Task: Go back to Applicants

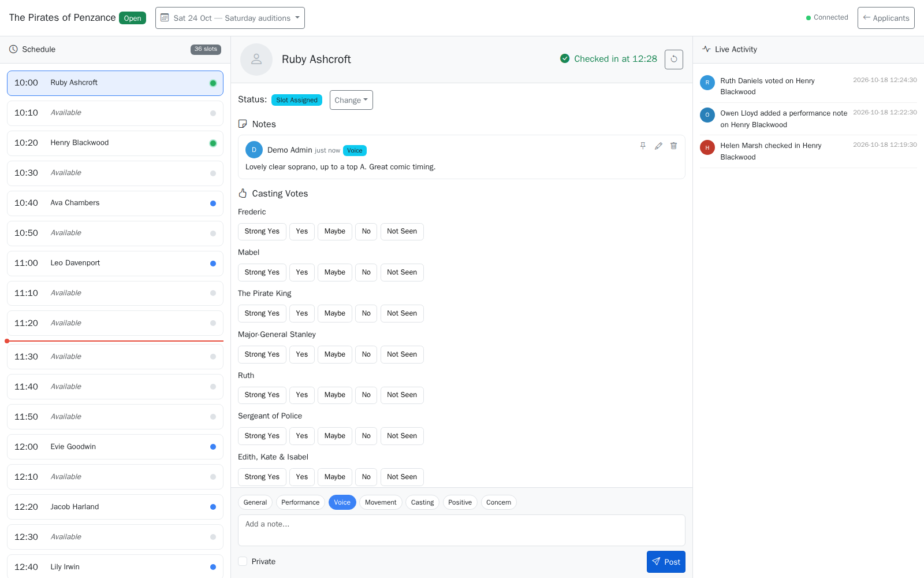Action: pyautogui.click(x=886, y=18)
